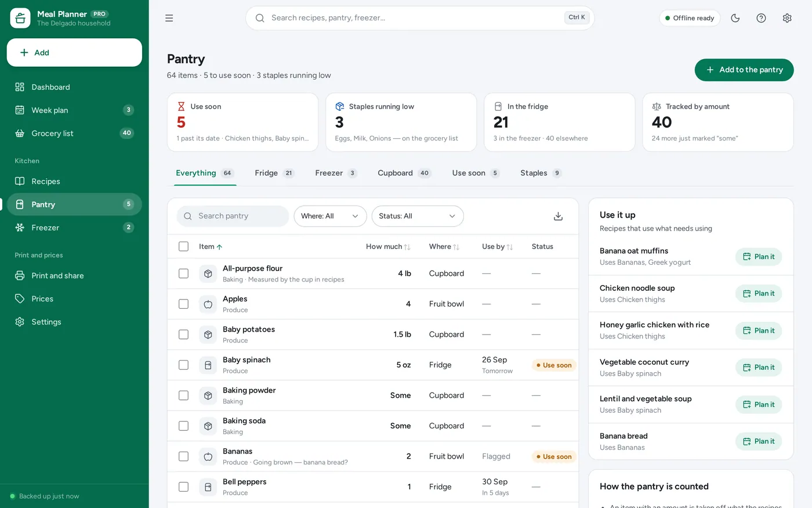Click the Search pantry field
This screenshot has width=812, height=508.
tap(233, 216)
